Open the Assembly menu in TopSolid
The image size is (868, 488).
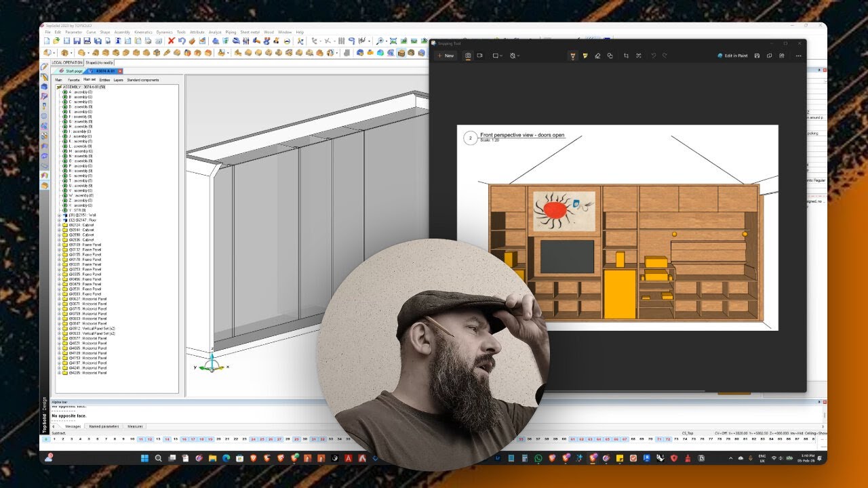tap(122, 32)
